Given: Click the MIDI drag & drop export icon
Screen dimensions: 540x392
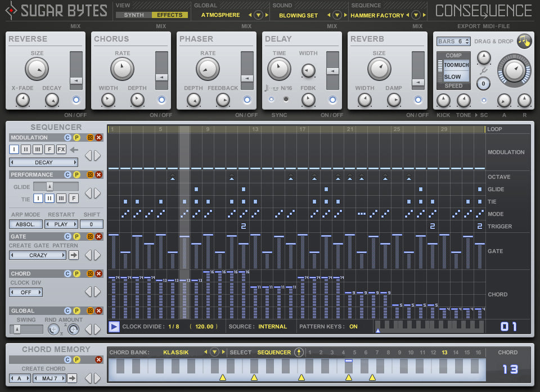Looking at the screenshot, I should [x=524, y=41].
